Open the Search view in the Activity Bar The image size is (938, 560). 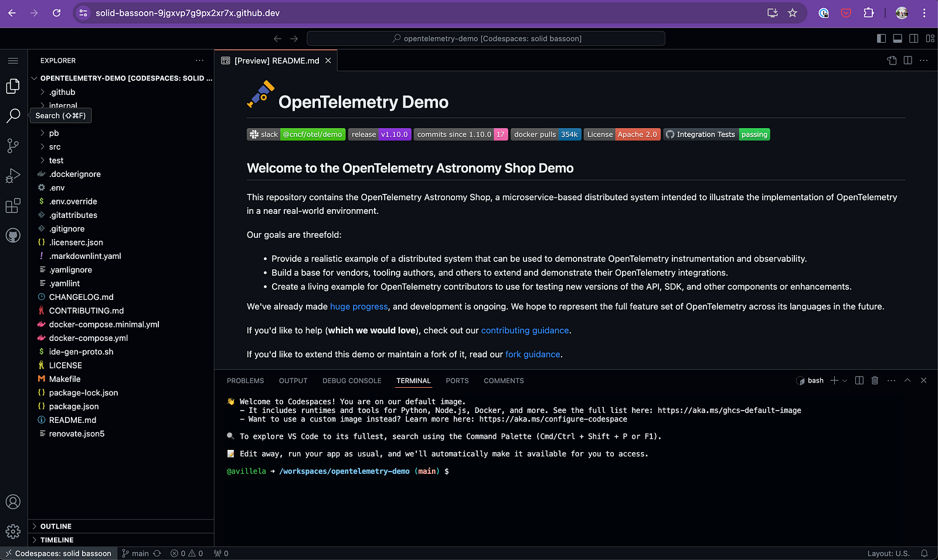tap(13, 116)
